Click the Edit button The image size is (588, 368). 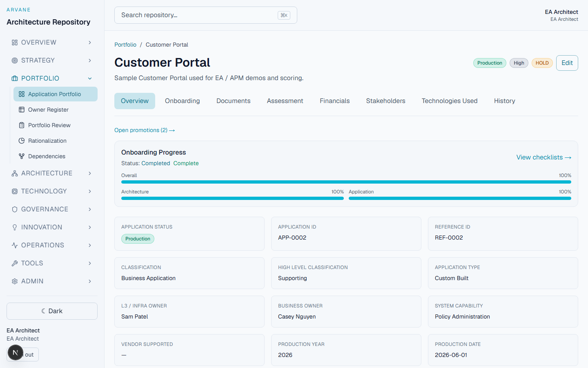point(567,63)
